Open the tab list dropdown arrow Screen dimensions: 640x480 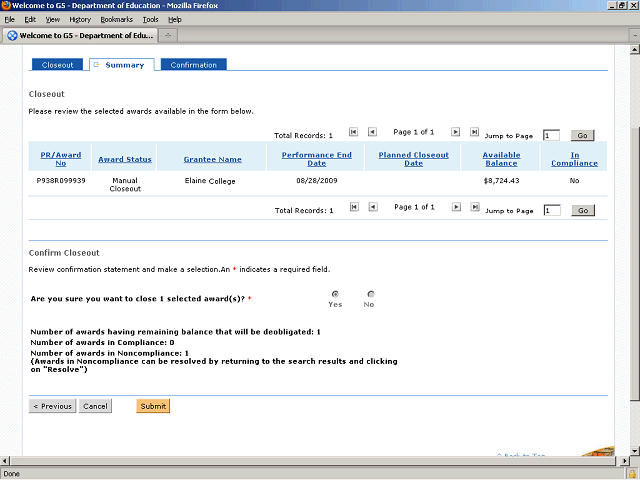(x=635, y=36)
